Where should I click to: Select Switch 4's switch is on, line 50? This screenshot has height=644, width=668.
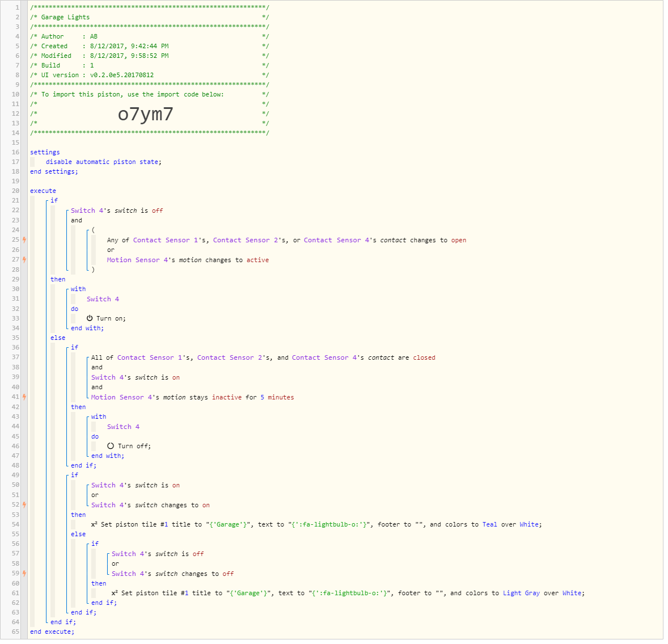136,486
